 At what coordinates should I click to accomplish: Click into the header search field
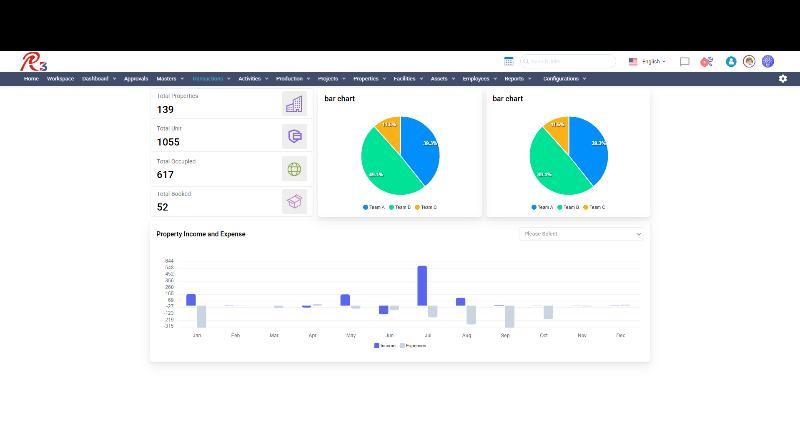[x=570, y=62]
